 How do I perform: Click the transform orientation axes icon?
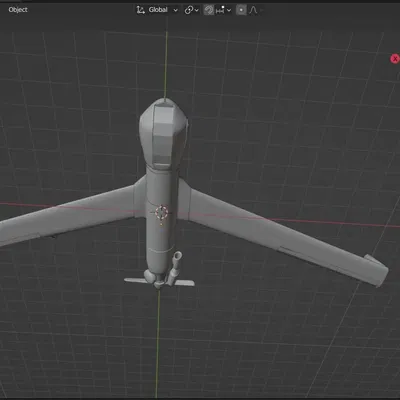point(140,10)
